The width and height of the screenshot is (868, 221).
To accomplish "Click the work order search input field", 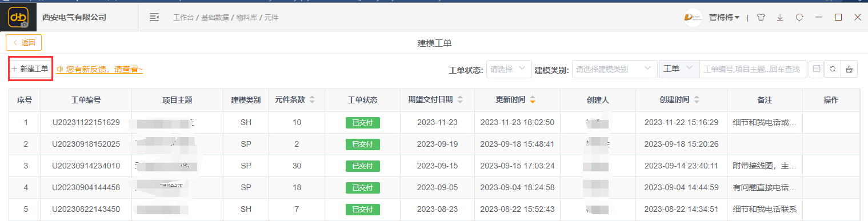I will point(753,69).
